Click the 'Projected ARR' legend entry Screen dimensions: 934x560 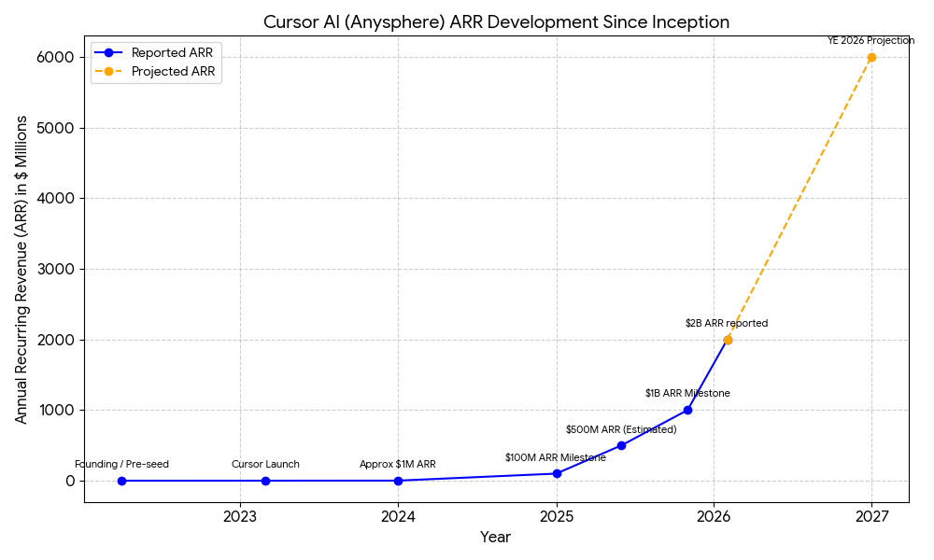tap(155, 72)
